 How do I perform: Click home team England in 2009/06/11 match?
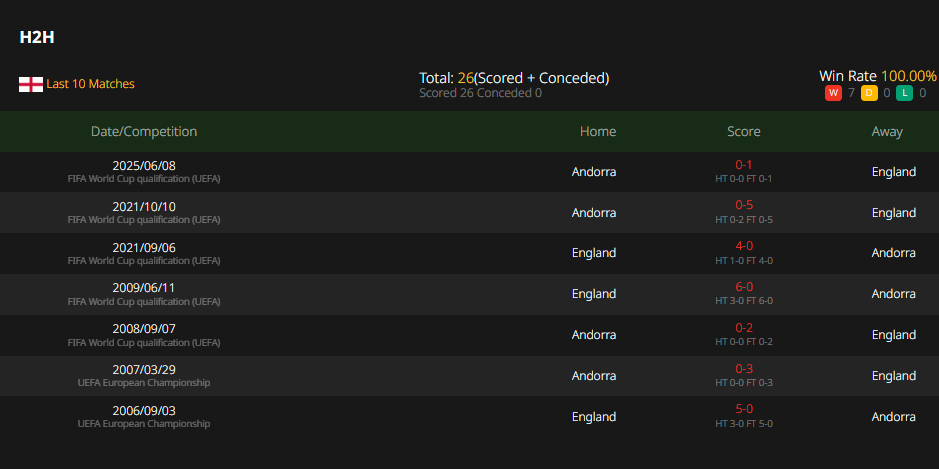594,293
